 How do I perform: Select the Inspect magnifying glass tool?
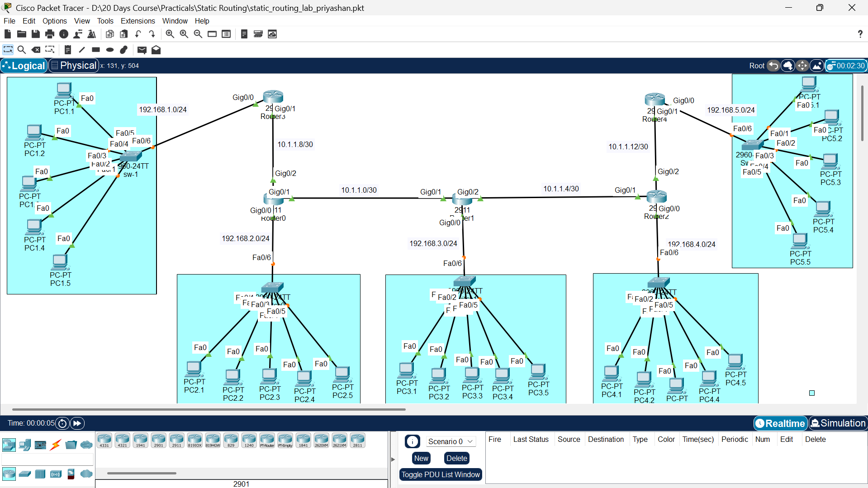pyautogui.click(x=22, y=50)
